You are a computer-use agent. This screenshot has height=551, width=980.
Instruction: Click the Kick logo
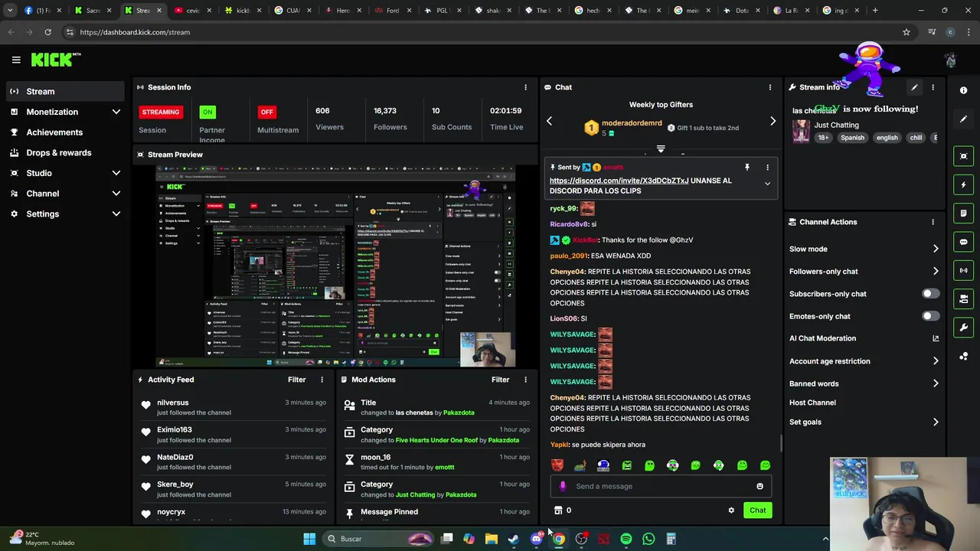tap(56, 60)
